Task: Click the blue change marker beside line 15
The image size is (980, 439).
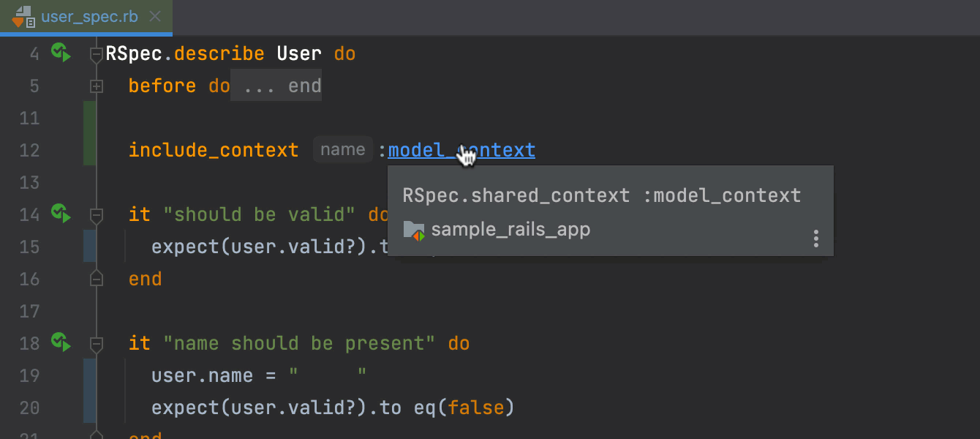Action: (89, 247)
